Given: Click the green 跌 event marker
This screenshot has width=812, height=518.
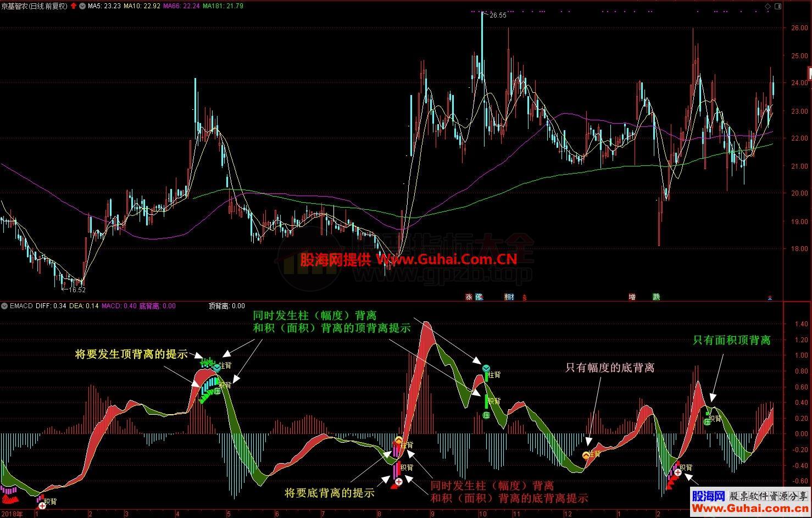Looking at the screenshot, I should [x=656, y=297].
